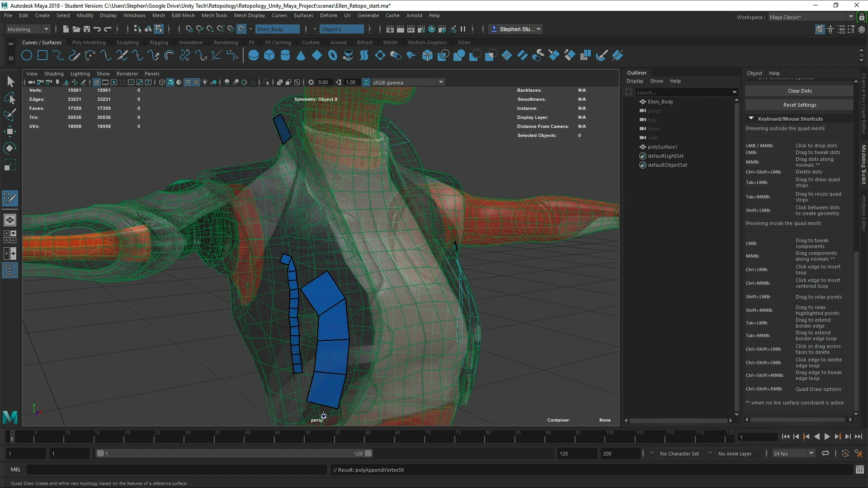The width and height of the screenshot is (868, 488).
Task: Click the Undo icon on the status line
Action: tap(97, 29)
